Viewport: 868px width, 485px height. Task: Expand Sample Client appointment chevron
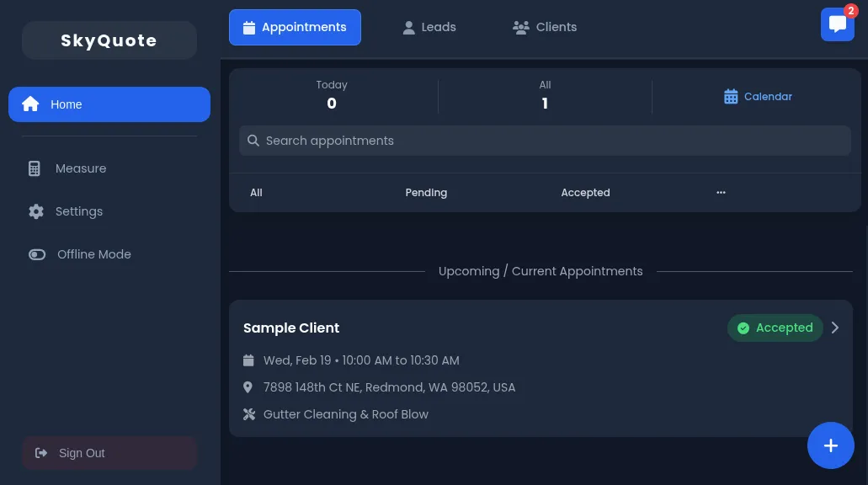[835, 328]
